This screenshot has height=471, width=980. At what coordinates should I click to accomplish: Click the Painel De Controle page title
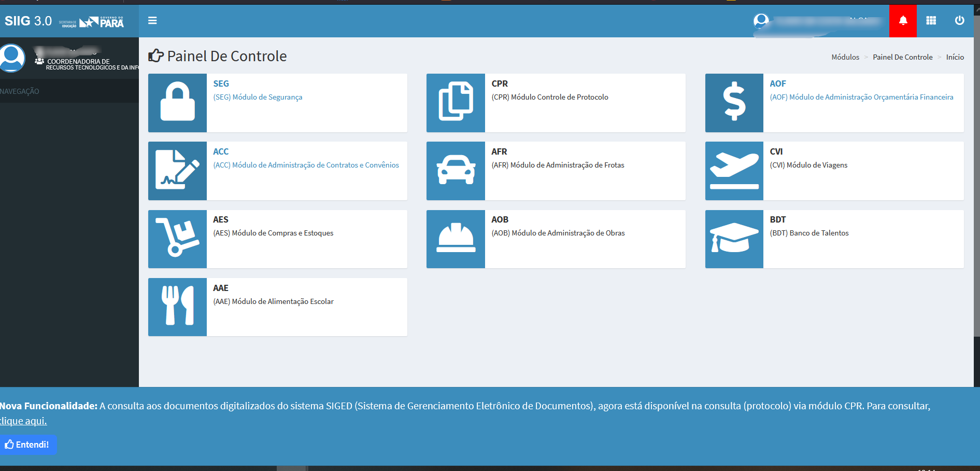(x=226, y=56)
